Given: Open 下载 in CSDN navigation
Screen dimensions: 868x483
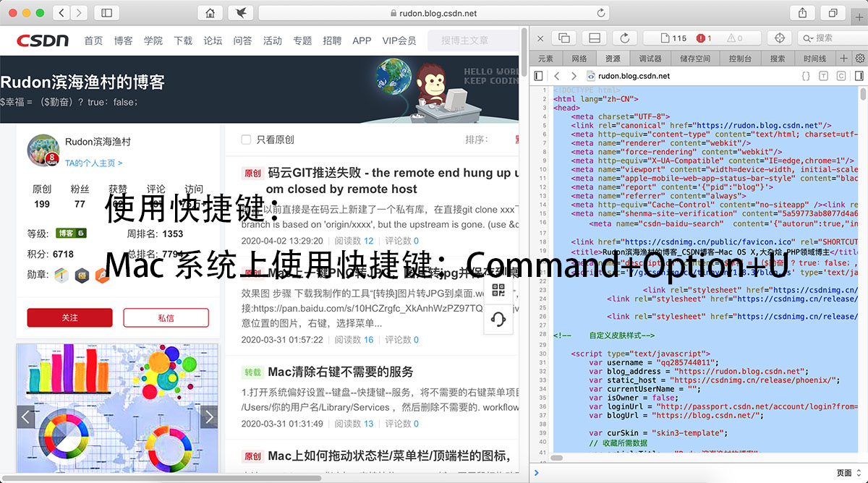Looking at the screenshot, I should click(x=183, y=40).
